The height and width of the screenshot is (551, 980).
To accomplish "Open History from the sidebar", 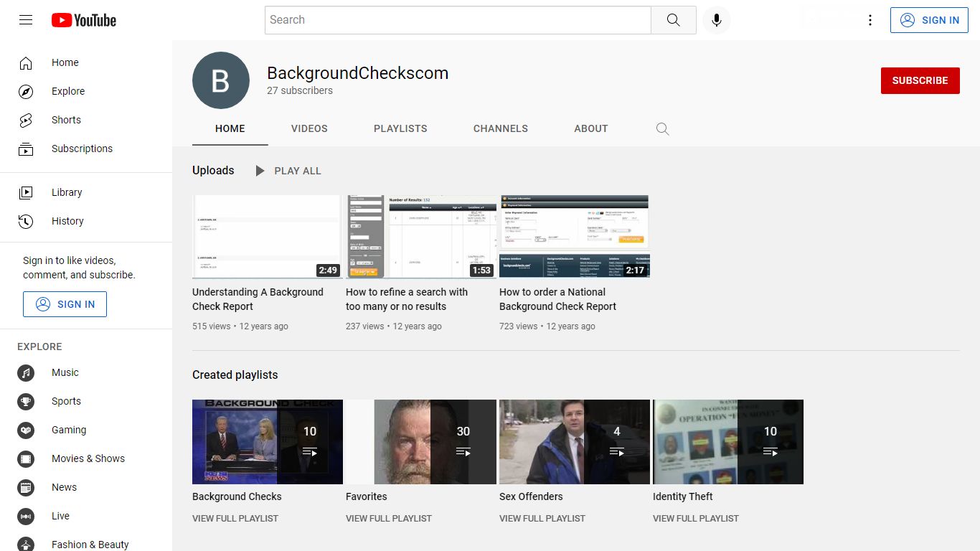I will coord(86,221).
